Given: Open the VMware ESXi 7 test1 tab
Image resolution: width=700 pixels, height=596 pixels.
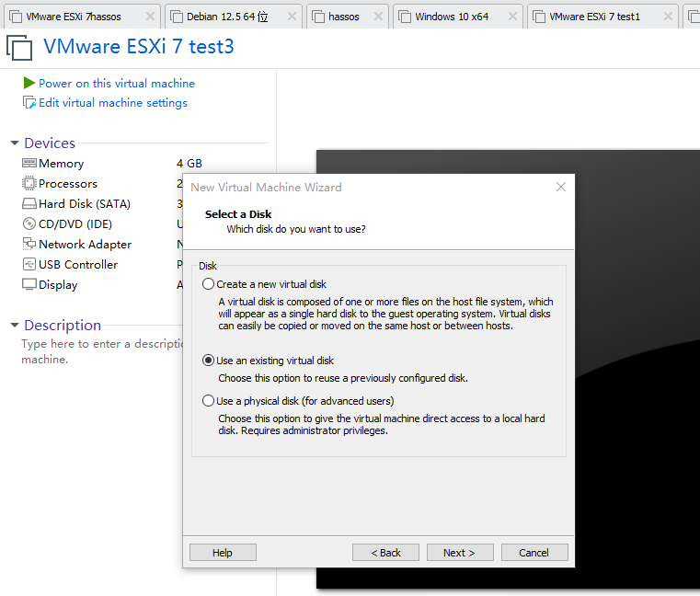Looking at the screenshot, I should (x=602, y=17).
